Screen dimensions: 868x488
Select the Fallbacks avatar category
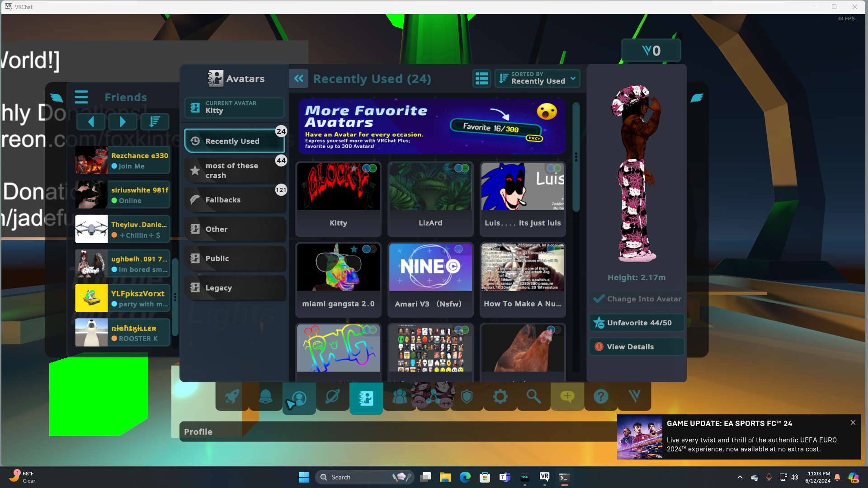(x=235, y=200)
